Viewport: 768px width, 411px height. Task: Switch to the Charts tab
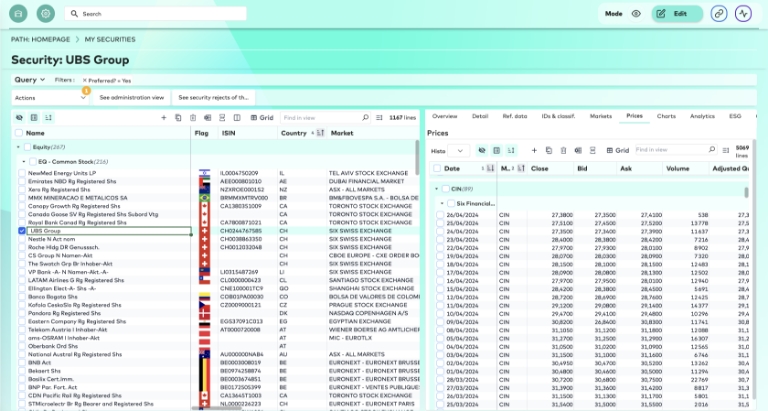pyautogui.click(x=666, y=116)
